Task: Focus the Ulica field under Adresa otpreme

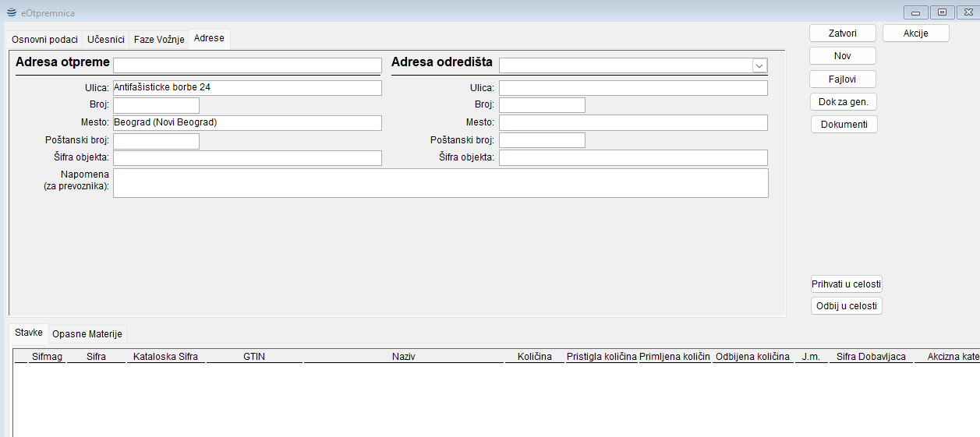Action: pos(247,88)
